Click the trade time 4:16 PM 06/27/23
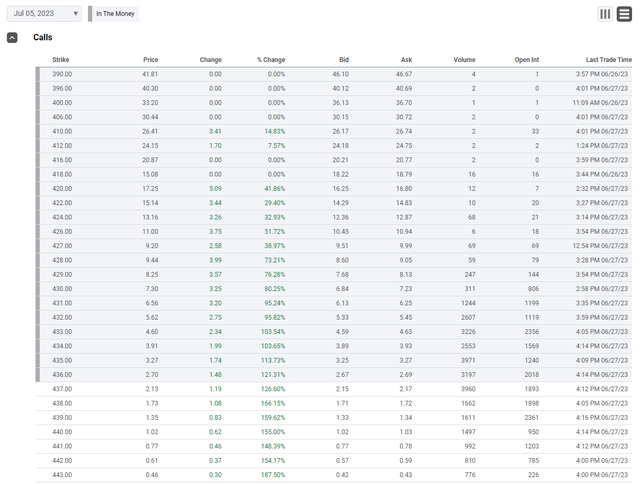Image resolution: width=640 pixels, height=484 pixels. coord(602,417)
